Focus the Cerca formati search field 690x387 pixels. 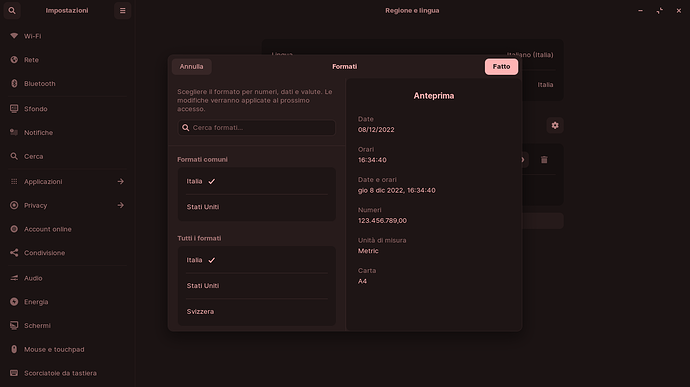pyautogui.click(x=257, y=128)
